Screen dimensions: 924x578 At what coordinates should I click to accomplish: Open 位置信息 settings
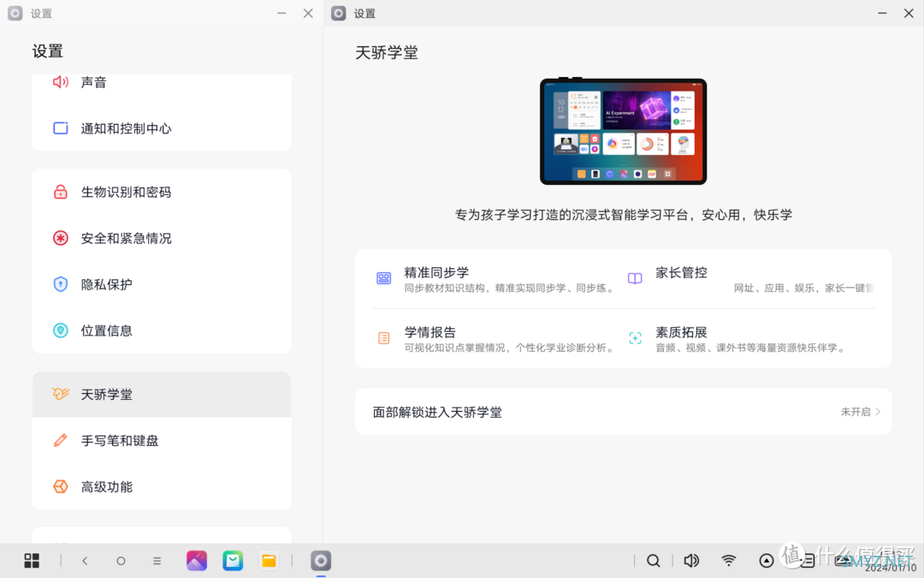(162, 331)
